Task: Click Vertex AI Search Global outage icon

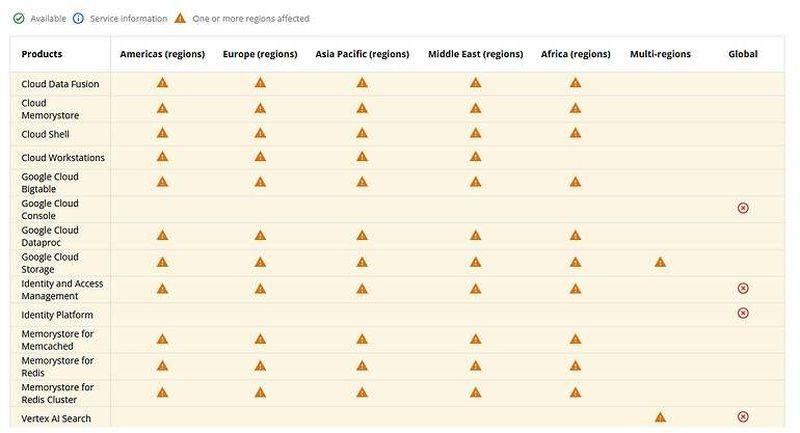Action: 743,417
